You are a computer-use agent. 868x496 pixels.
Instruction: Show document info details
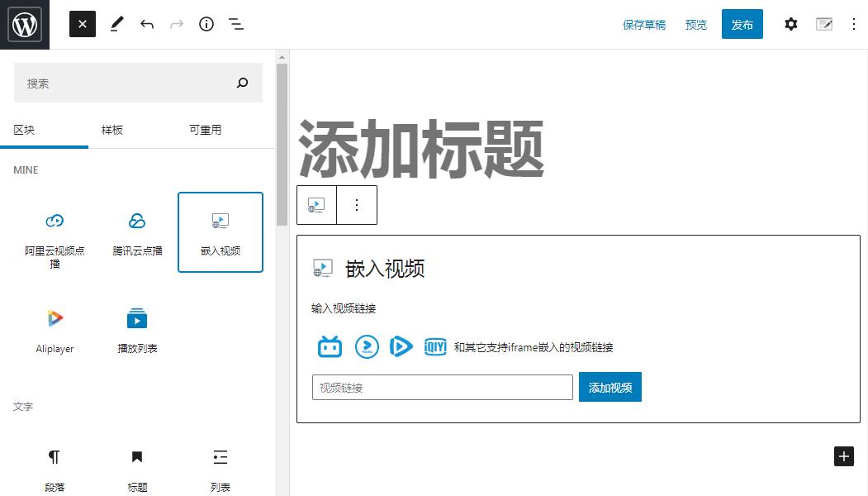click(206, 24)
